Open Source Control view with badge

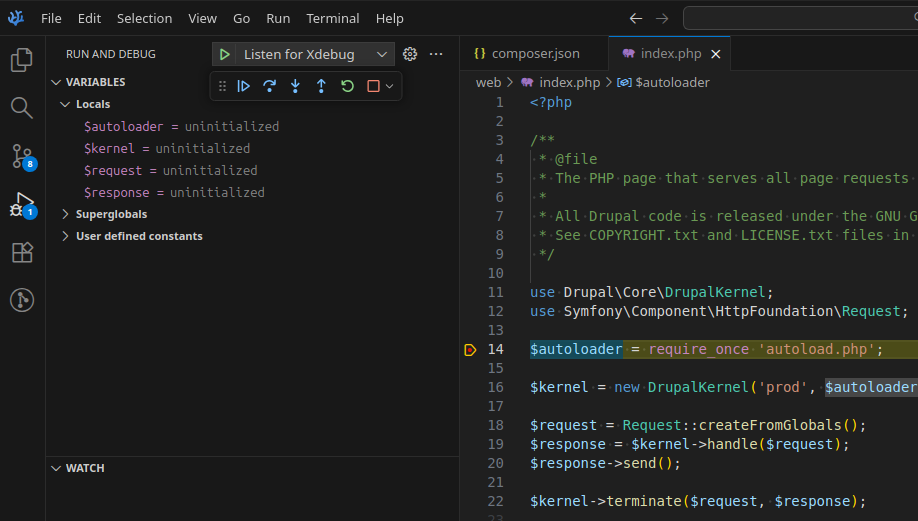[x=21, y=155]
